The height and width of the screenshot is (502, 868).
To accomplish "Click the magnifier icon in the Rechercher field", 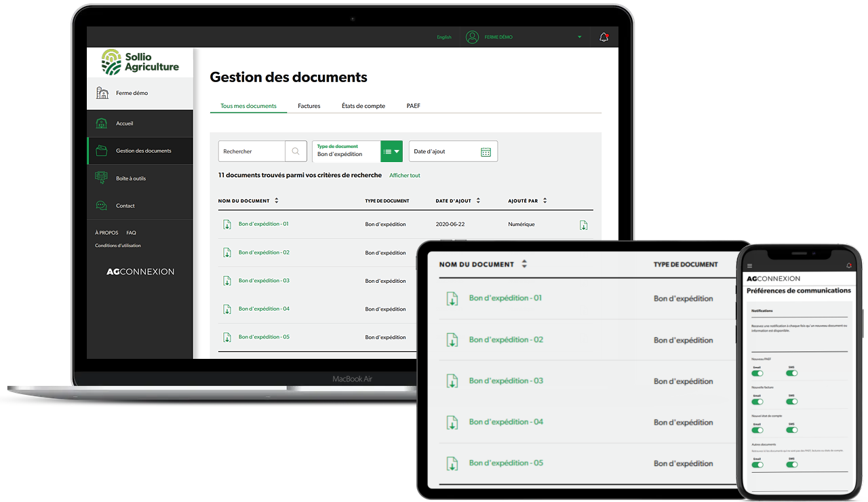I will (296, 151).
